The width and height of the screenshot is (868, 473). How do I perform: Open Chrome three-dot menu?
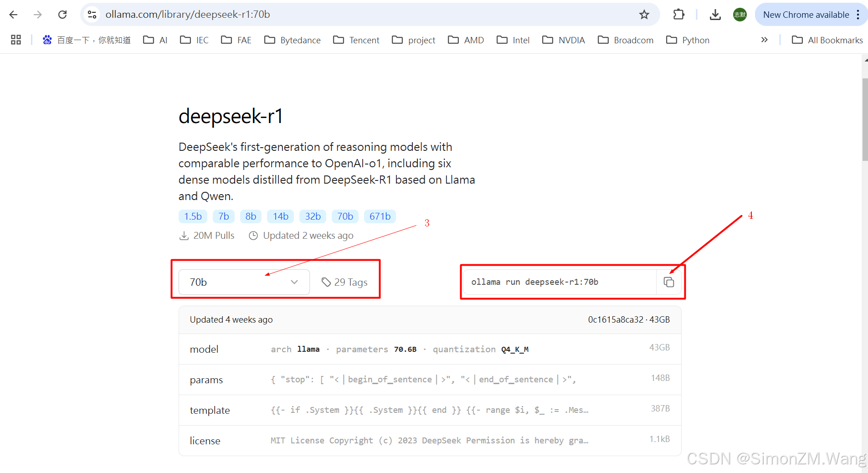coord(858,15)
